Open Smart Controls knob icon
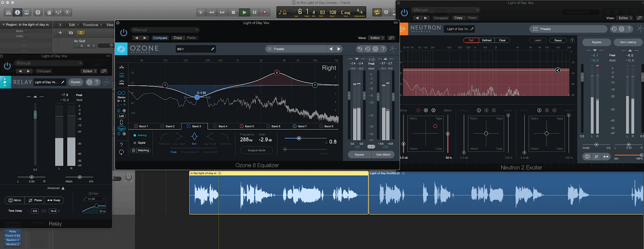 pos(49,12)
